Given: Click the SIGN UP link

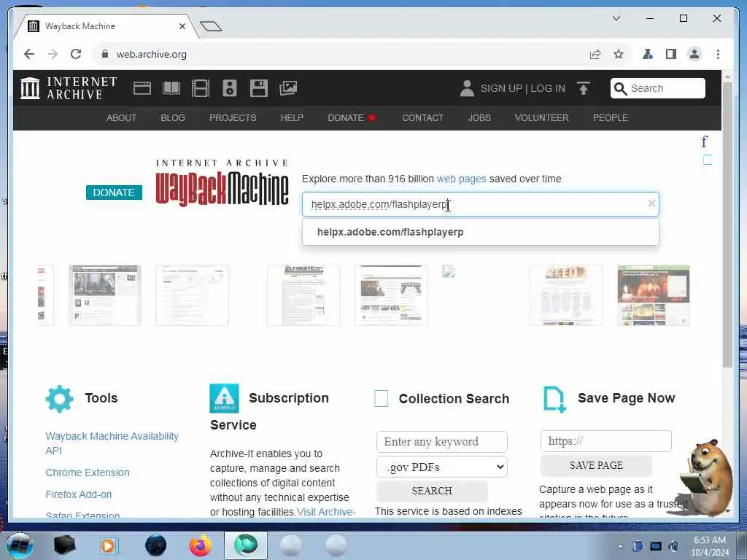Looking at the screenshot, I should click(x=501, y=88).
